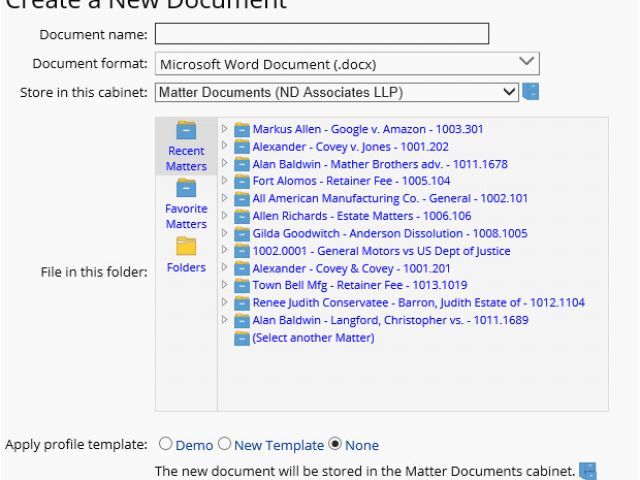
Task: Click the cabinet icon after stored-in message
Action: [x=588, y=471]
